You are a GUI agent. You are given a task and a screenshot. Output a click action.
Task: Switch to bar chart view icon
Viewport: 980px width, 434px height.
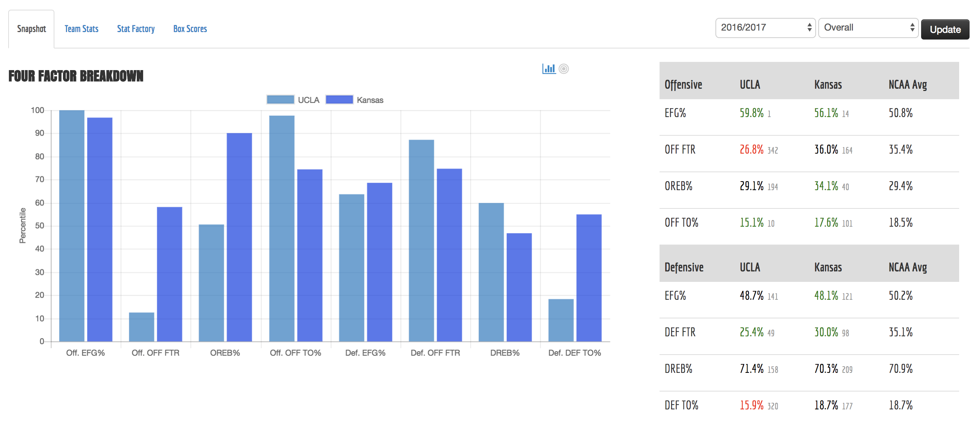click(549, 69)
